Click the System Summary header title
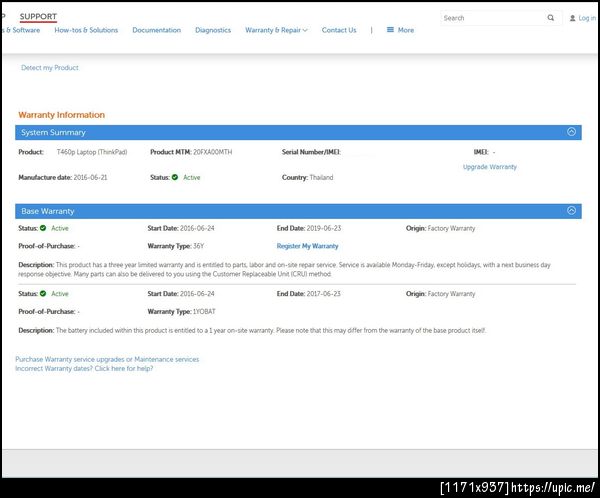Image resolution: width=600 pixels, height=498 pixels. (x=53, y=132)
